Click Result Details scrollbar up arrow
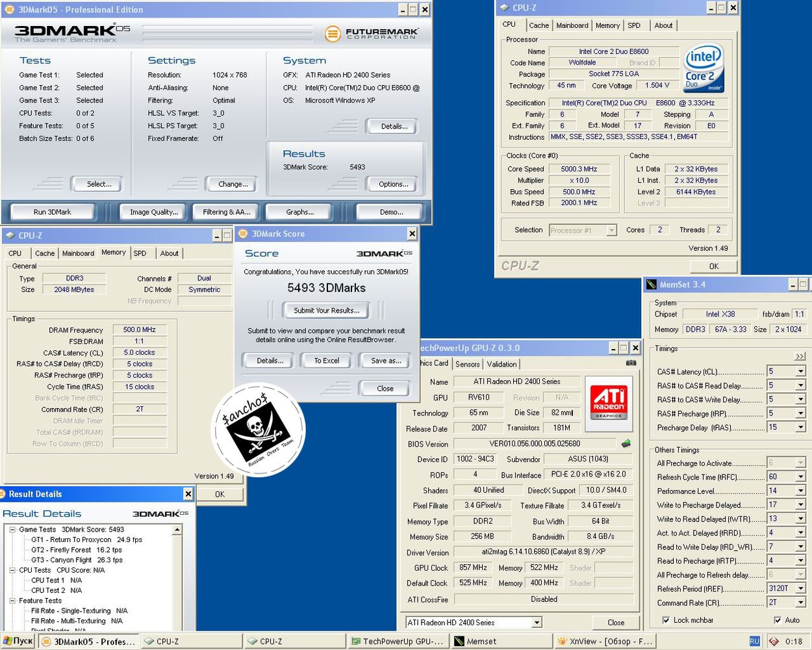The height and width of the screenshot is (650, 812). pos(177,530)
